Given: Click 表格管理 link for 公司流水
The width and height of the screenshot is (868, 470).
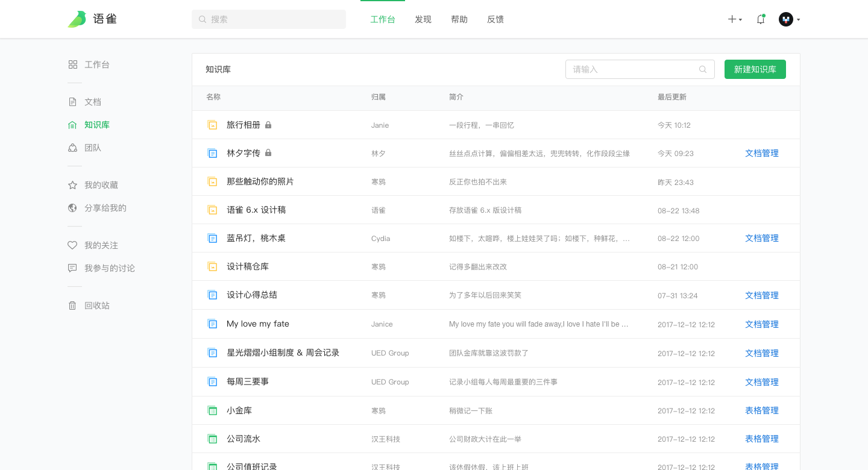Looking at the screenshot, I should tap(761, 439).
